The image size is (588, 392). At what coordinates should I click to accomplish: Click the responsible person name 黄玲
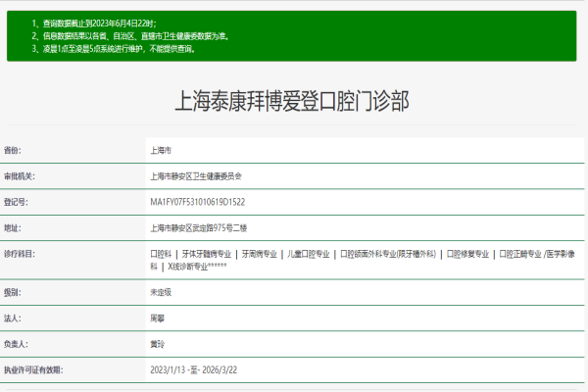[x=158, y=344]
